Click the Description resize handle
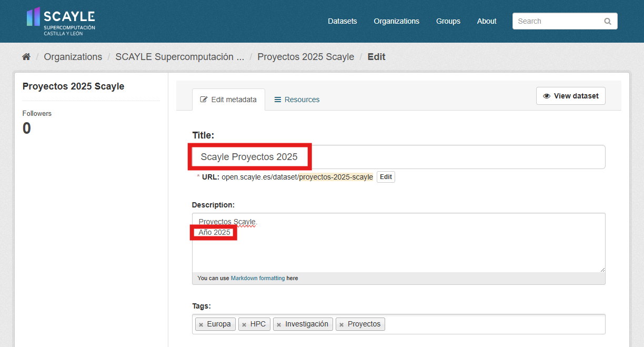This screenshot has width=644, height=347. (x=602, y=270)
